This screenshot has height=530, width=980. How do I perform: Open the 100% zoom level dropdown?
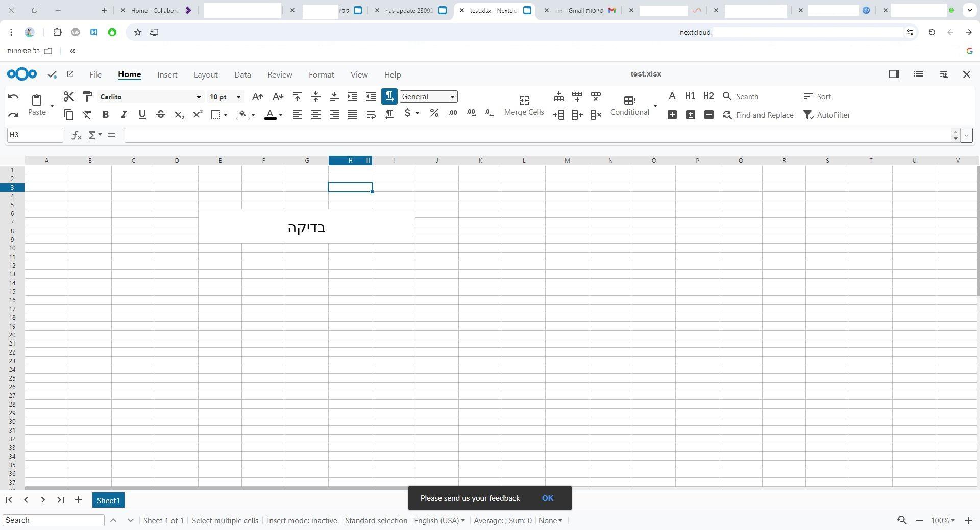(x=943, y=520)
